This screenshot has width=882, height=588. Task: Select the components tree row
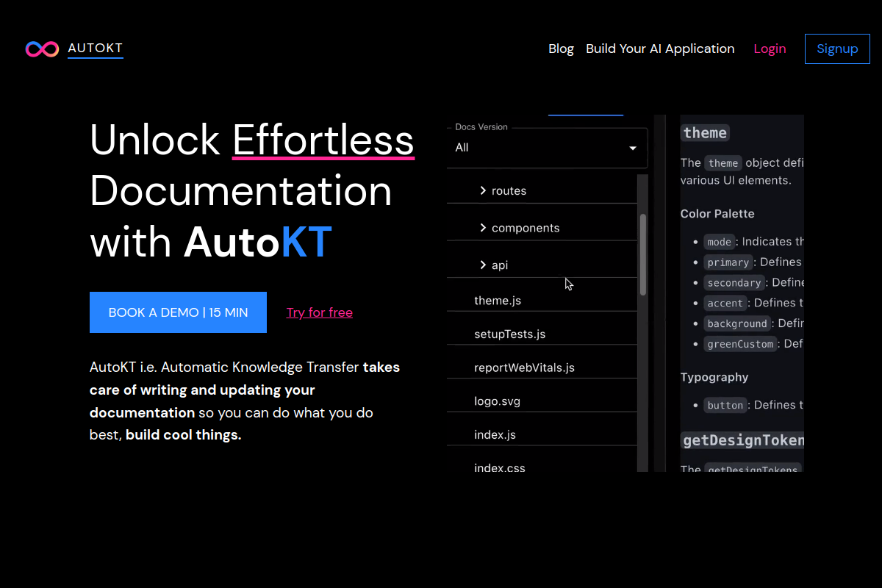[542, 228]
